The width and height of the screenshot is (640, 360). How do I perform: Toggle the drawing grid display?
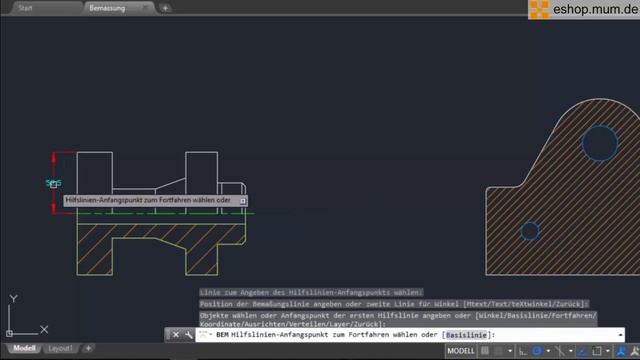click(x=484, y=351)
